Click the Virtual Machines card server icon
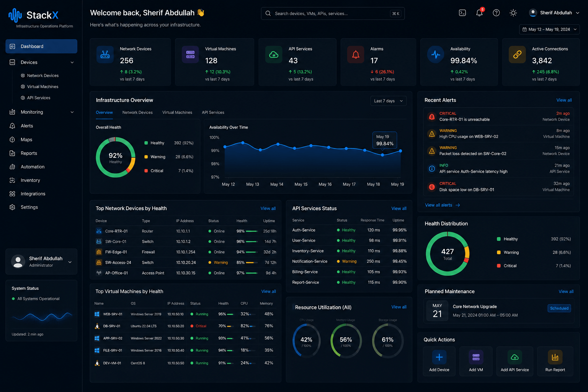588x392 pixels. (190, 54)
